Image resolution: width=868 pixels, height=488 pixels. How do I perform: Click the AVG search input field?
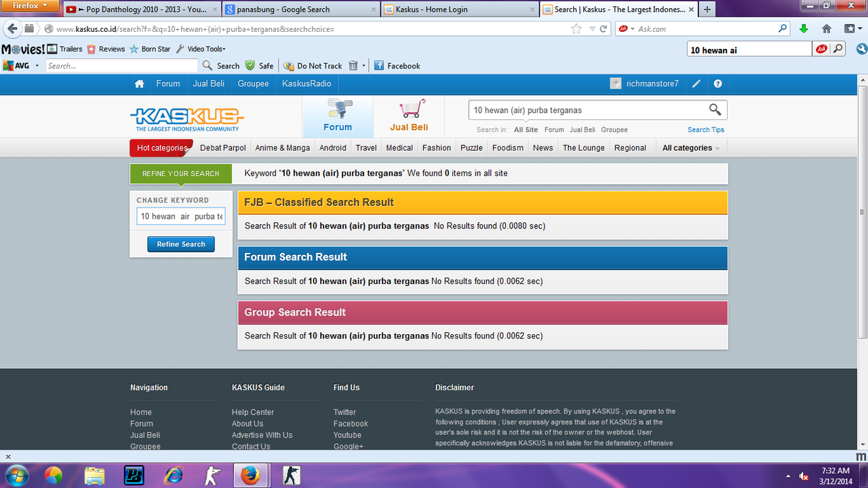tap(122, 66)
